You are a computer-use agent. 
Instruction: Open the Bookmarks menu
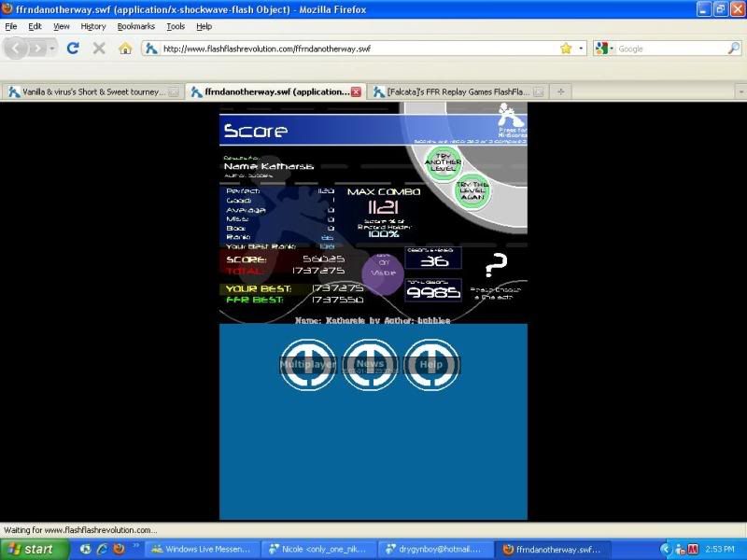click(x=136, y=27)
